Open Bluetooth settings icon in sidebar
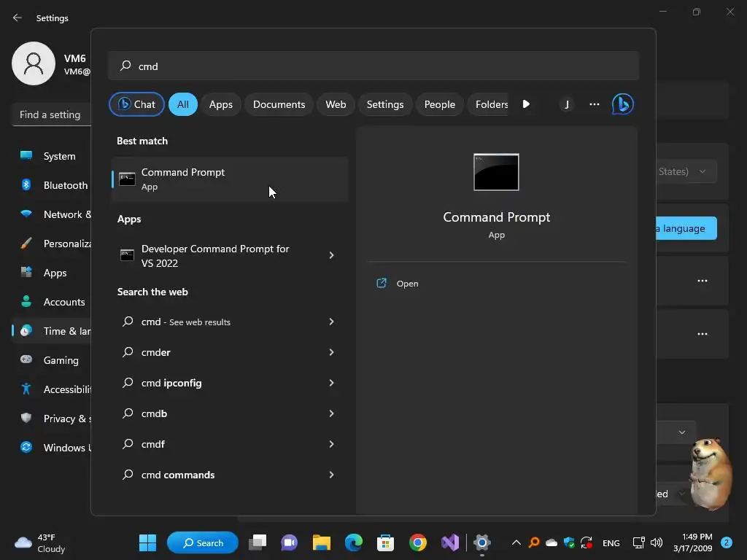The height and width of the screenshot is (560, 747). (x=26, y=184)
